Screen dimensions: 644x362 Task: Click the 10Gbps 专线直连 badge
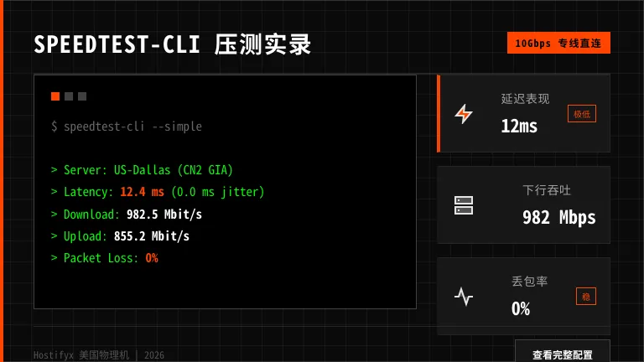(x=558, y=43)
